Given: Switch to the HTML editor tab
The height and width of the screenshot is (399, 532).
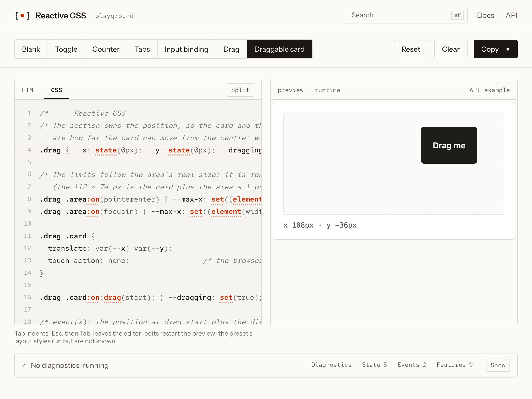Looking at the screenshot, I should [29, 90].
